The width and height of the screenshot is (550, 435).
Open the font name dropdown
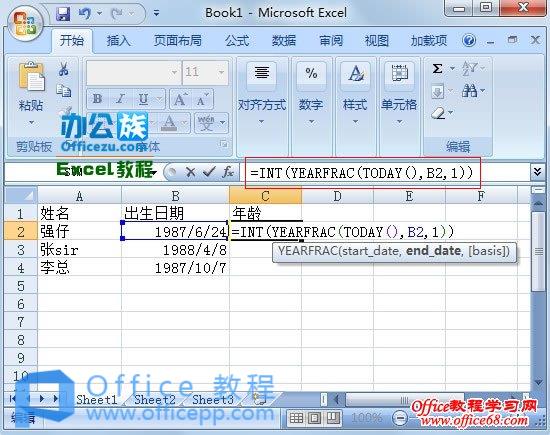174,73
